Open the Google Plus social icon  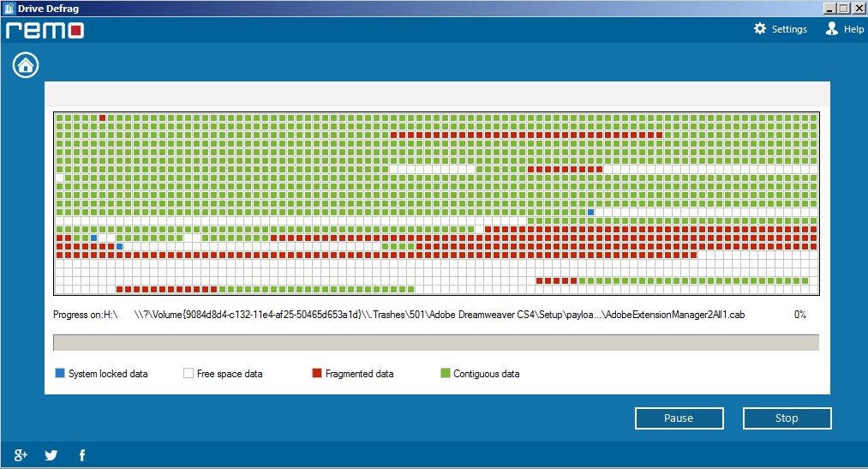pyautogui.click(x=21, y=455)
